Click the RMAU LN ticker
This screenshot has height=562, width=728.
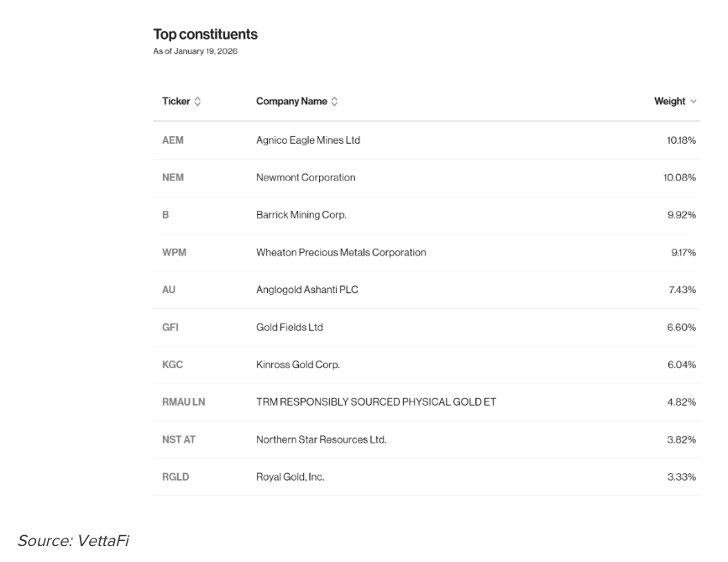[x=183, y=402]
